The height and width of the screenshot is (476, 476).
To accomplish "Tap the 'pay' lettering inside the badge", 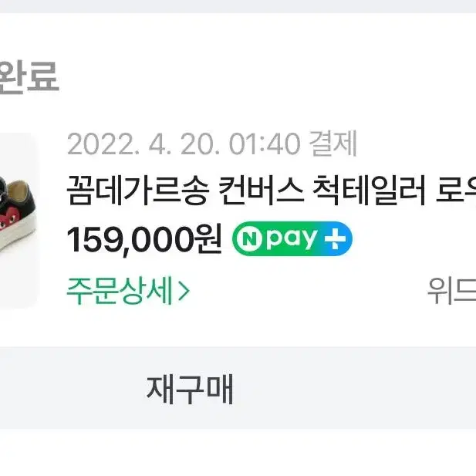I will click(292, 239).
